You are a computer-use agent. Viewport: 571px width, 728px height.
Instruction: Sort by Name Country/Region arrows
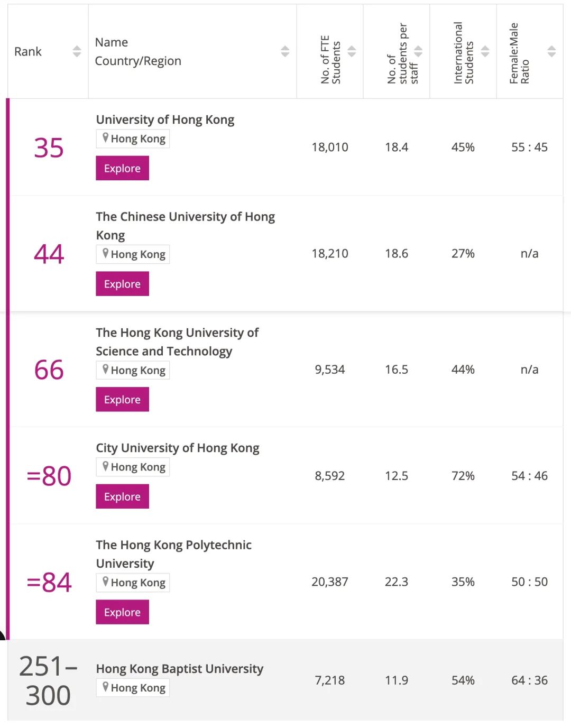(285, 51)
